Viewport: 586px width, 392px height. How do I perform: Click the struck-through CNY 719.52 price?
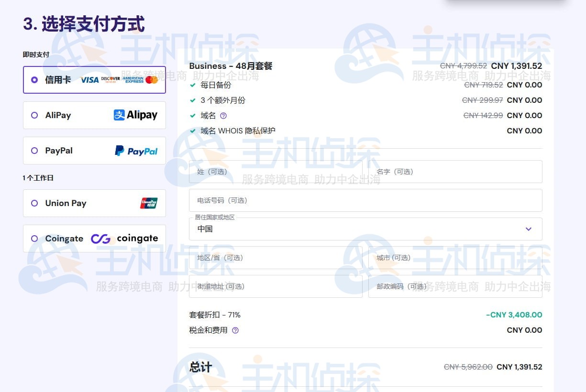coord(484,85)
